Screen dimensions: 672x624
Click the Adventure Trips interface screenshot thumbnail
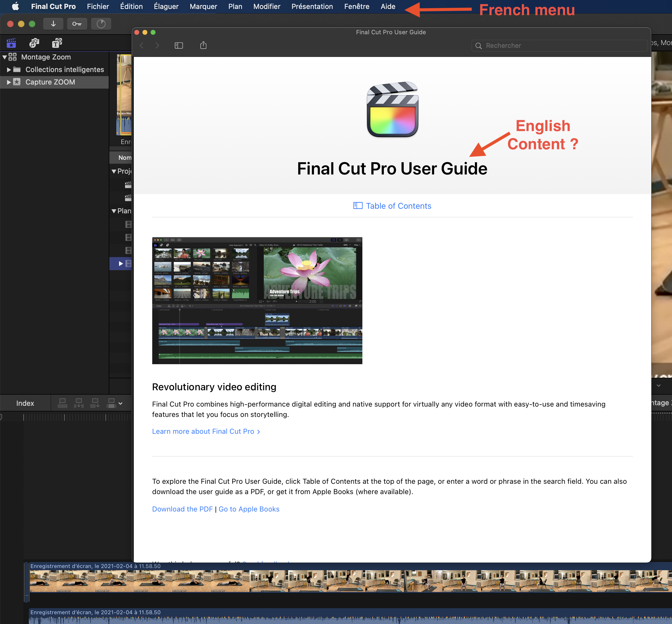pyautogui.click(x=257, y=301)
